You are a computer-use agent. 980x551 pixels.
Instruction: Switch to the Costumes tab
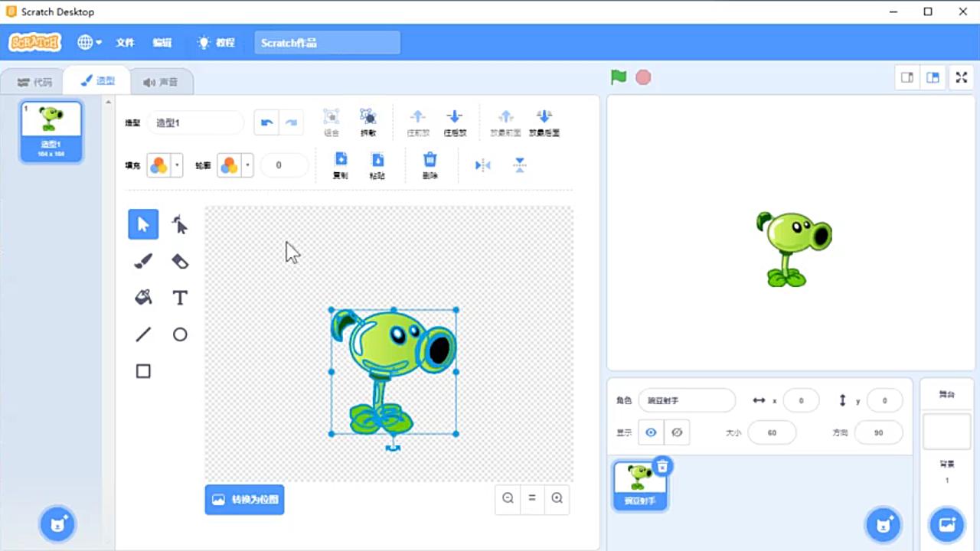tap(97, 80)
